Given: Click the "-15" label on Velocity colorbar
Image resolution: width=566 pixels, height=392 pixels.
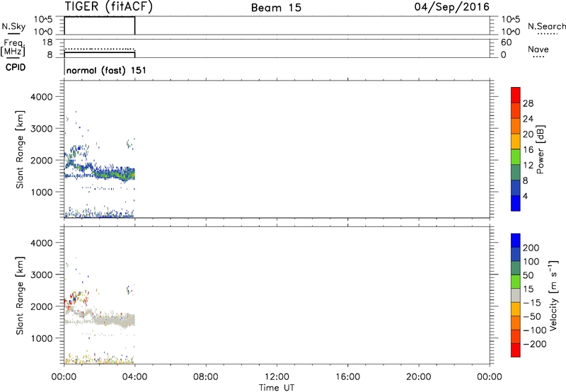Looking at the screenshot, I should [531, 302].
